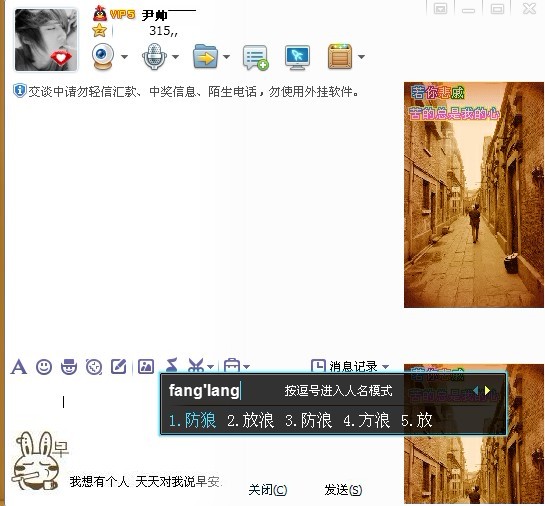
Task: Select IME candidate 1 防狼
Action: [x=192, y=420]
